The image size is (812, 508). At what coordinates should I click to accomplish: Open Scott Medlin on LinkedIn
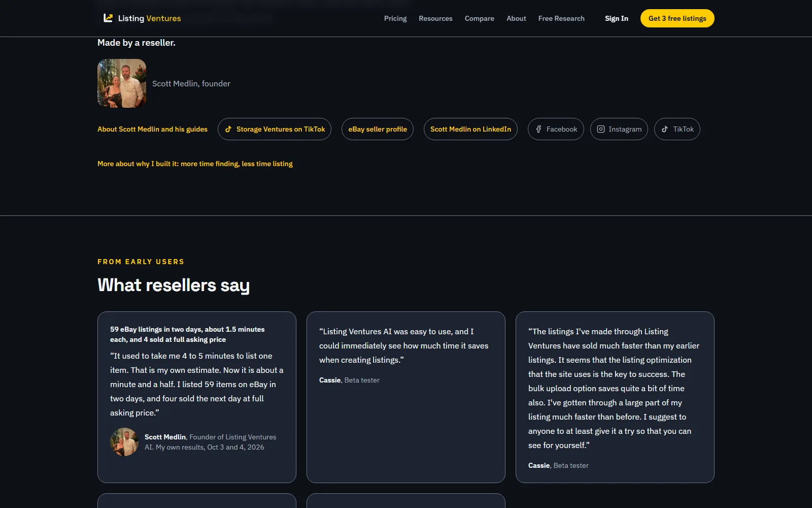pyautogui.click(x=470, y=129)
